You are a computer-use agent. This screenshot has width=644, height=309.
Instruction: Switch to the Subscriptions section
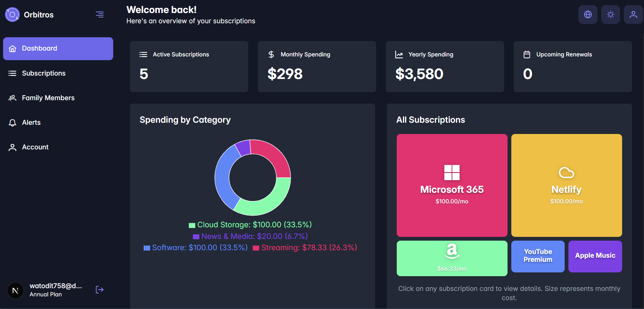pos(44,73)
